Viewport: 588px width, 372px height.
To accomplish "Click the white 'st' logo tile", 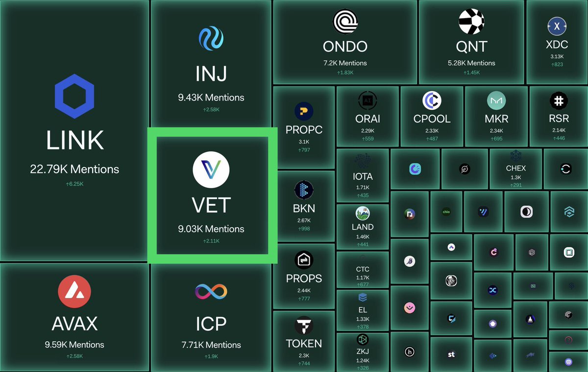I will (x=451, y=354).
